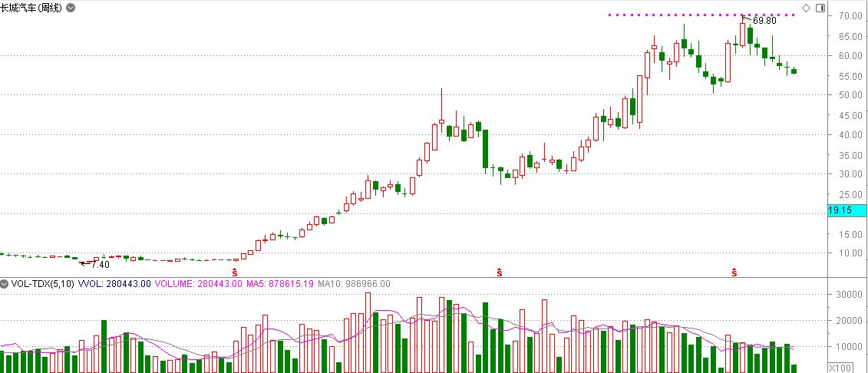Open the dropdown beside 长城汽车(周线) title
868x373 pixels.
[71, 8]
